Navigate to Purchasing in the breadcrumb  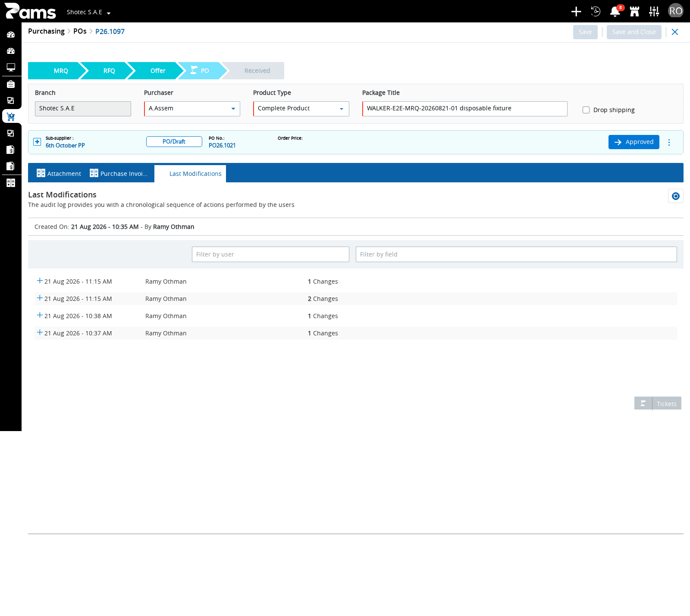46,31
